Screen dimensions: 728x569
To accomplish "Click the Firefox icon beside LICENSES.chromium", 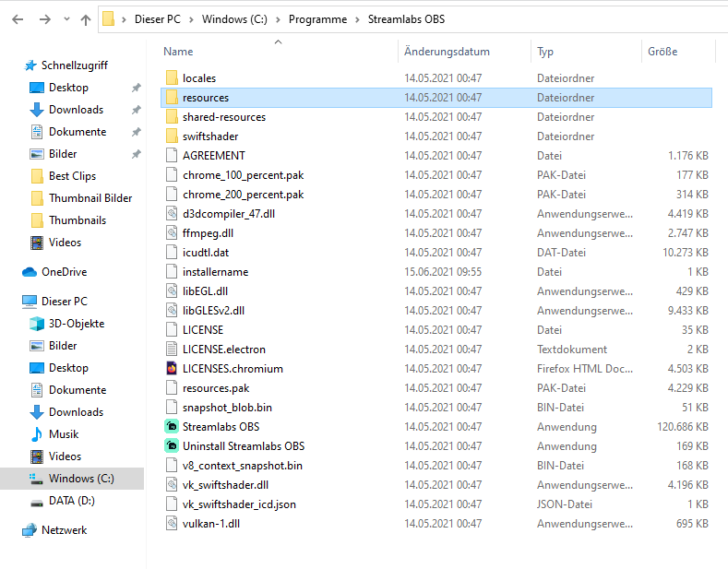I will coord(171,368).
